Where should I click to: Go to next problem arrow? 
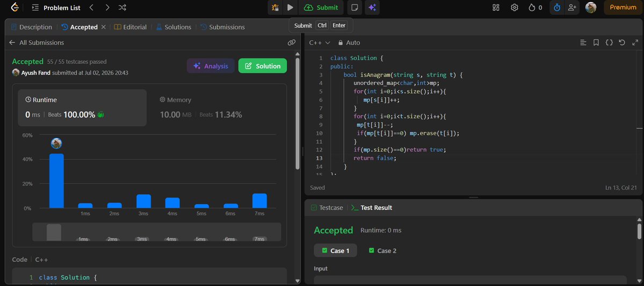pos(107,8)
